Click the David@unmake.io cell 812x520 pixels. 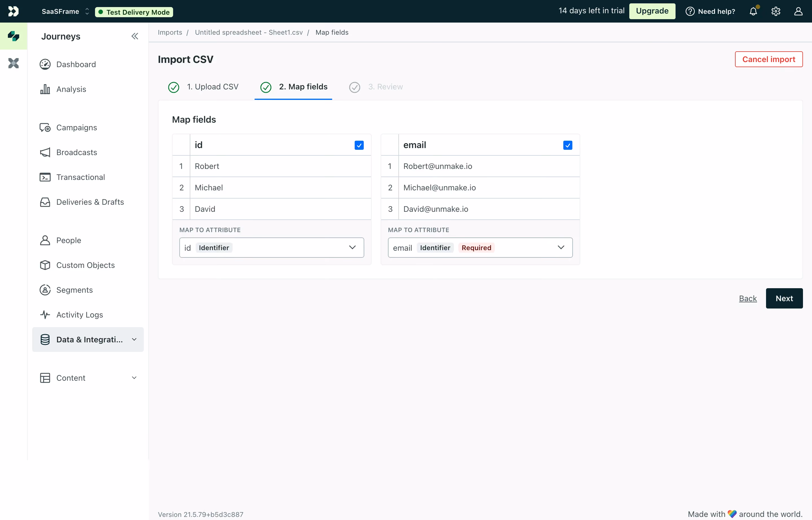click(489, 209)
